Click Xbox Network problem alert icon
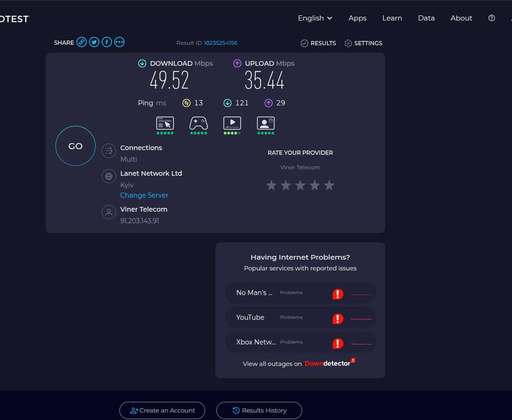 coord(338,343)
